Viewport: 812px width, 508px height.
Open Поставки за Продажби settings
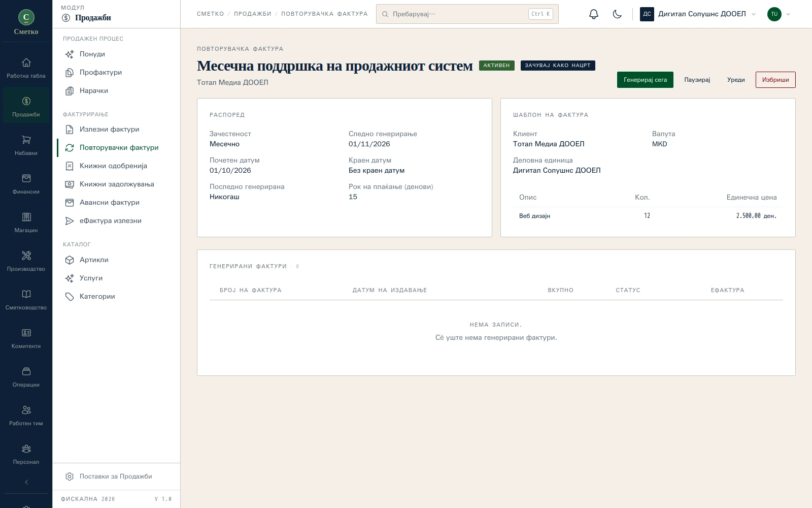coord(116,477)
